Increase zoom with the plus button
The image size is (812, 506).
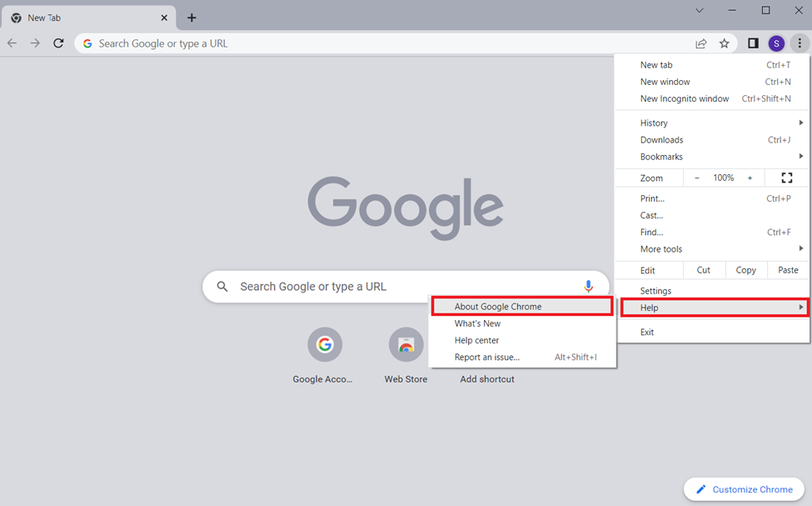pos(750,178)
